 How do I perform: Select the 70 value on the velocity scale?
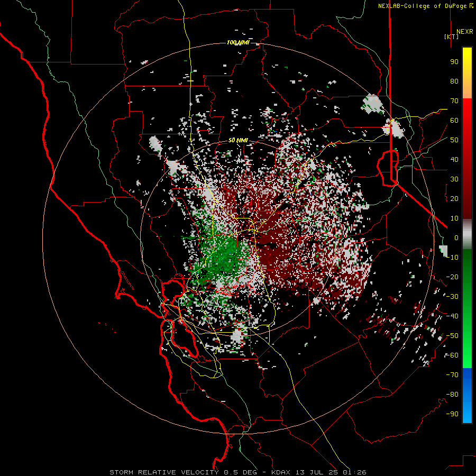click(454, 101)
